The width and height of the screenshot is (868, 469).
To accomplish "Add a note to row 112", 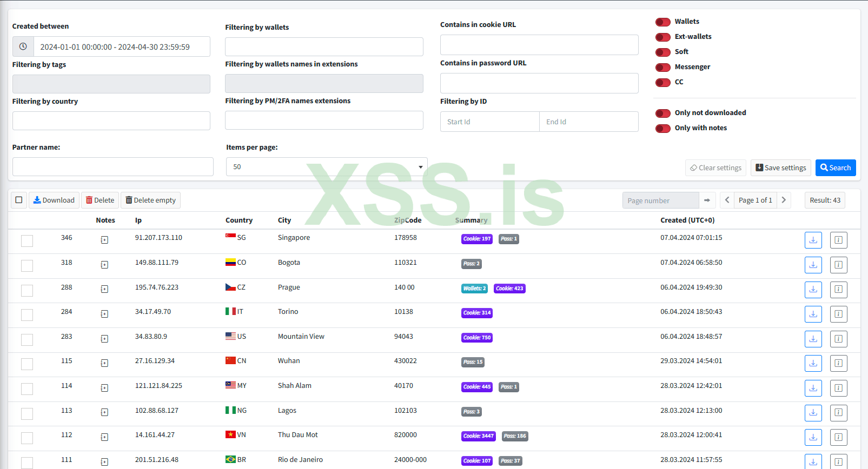I will (x=104, y=437).
